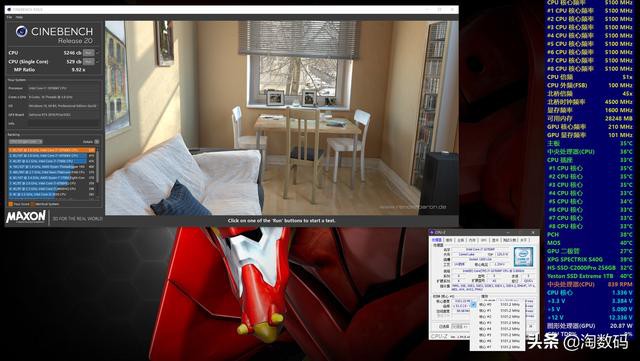Run the CPU multi-core test

pyautogui.click(x=89, y=53)
